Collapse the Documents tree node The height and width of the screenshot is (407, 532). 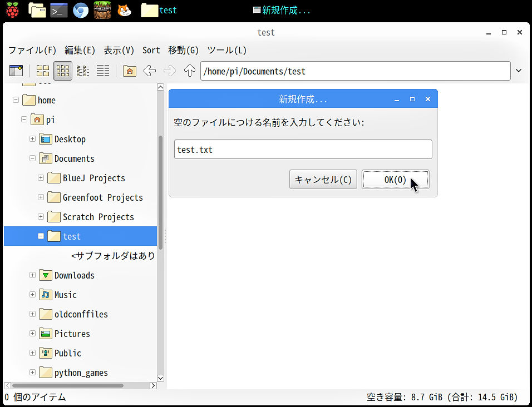click(x=32, y=158)
